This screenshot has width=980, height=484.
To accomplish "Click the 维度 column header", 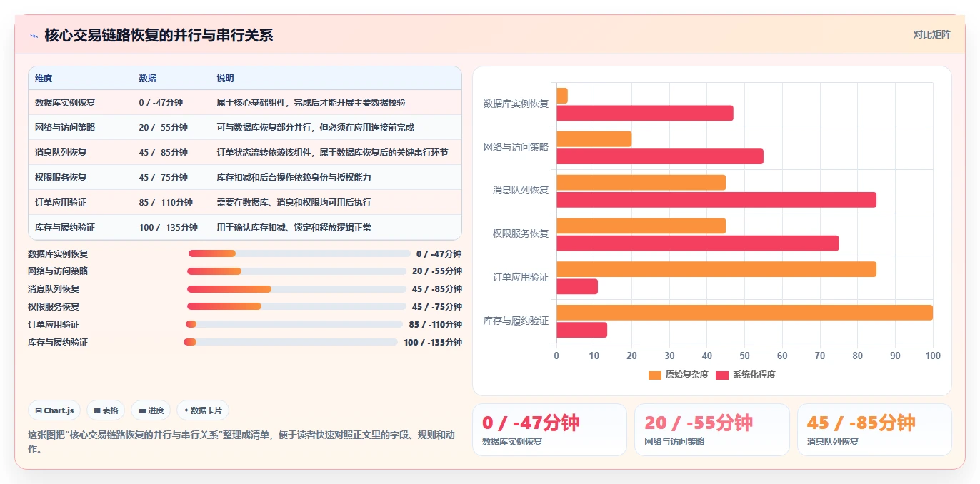I will pyautogui.click(x=44, y=79).
